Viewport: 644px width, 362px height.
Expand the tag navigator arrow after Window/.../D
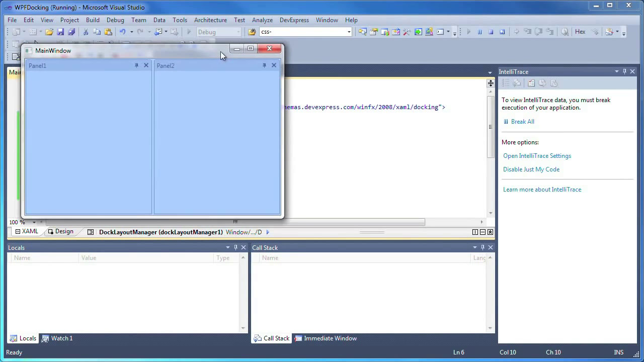pos(268,232)
